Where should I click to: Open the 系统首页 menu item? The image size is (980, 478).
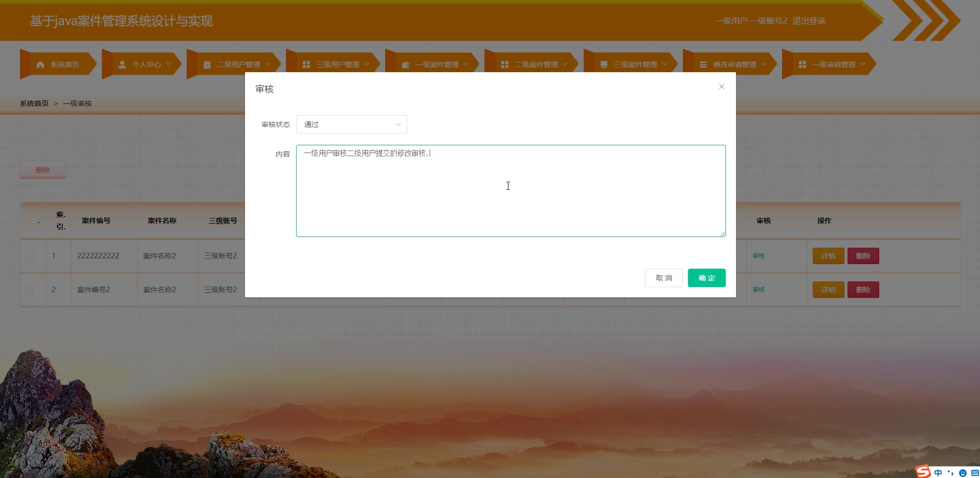(58, 64)
